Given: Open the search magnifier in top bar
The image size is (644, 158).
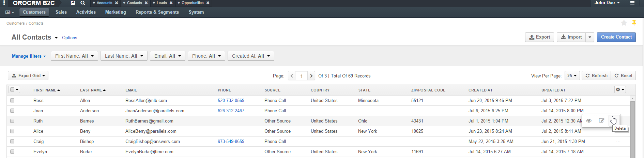Looking at the screenshot, I should click(83, 3).
